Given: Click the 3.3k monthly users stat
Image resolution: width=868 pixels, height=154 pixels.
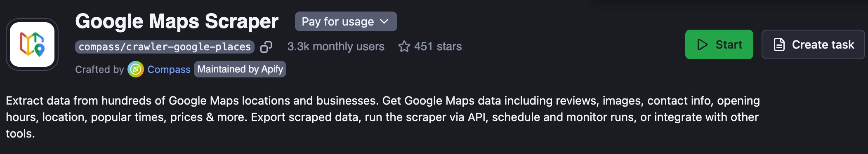Looking at the screenshot, I should click(336, 47).
